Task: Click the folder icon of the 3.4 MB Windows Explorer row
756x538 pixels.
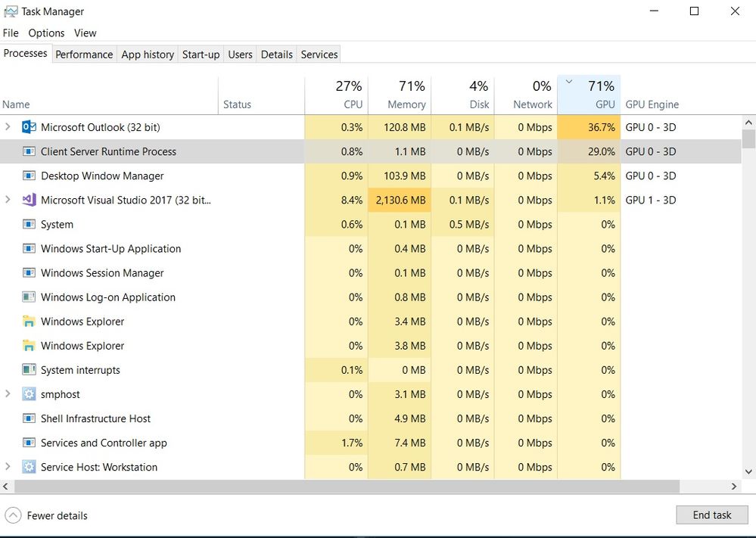Action: [29, 321]
